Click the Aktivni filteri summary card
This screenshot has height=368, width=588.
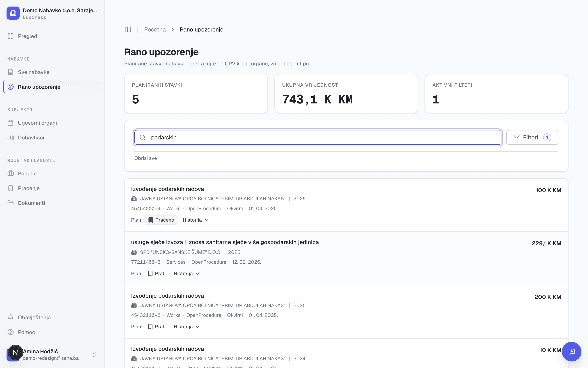click(x=496, y=94)
